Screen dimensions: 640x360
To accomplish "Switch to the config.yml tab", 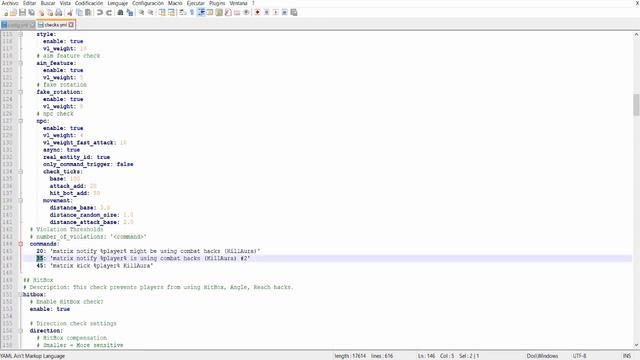I will point(18,25).
